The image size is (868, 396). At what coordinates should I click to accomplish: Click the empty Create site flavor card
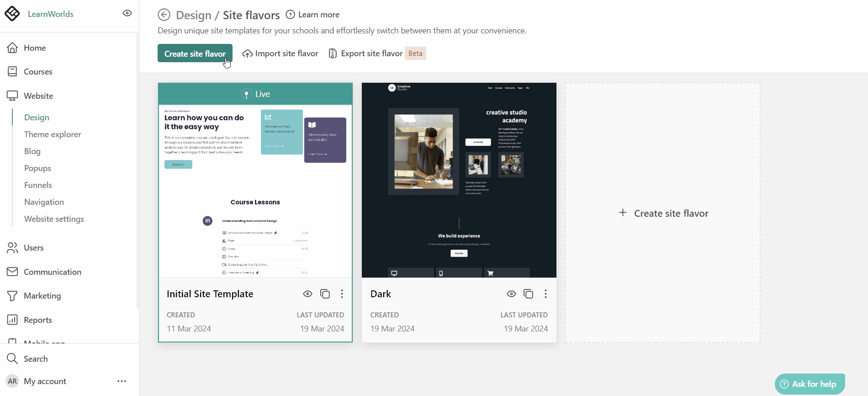[x=663, y=213]
